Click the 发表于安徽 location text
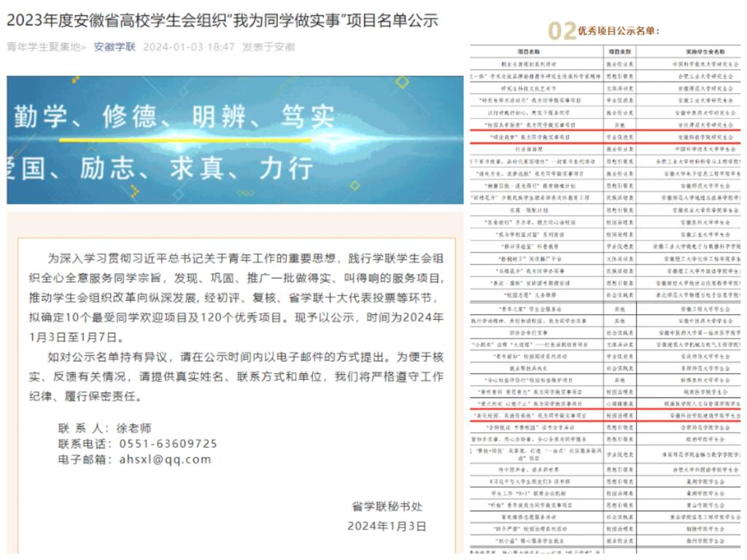Viewport: 747px width, 560px height. [x=269, y=47]
